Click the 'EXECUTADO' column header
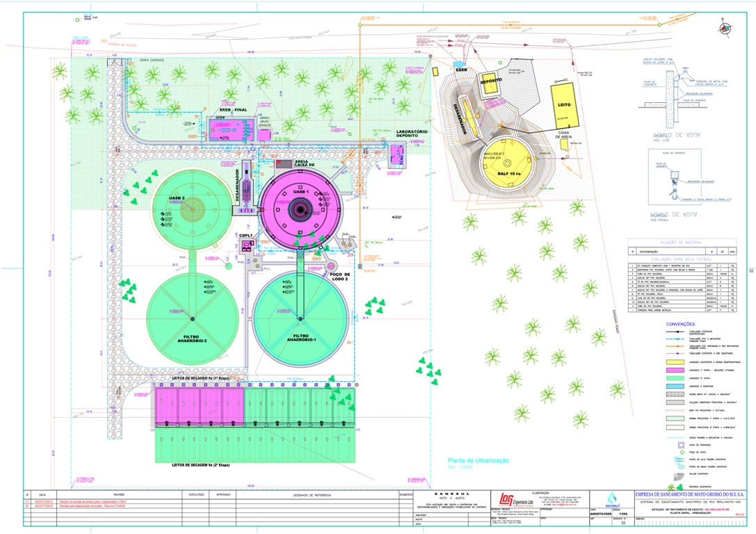756x534 pixels. 196,494
